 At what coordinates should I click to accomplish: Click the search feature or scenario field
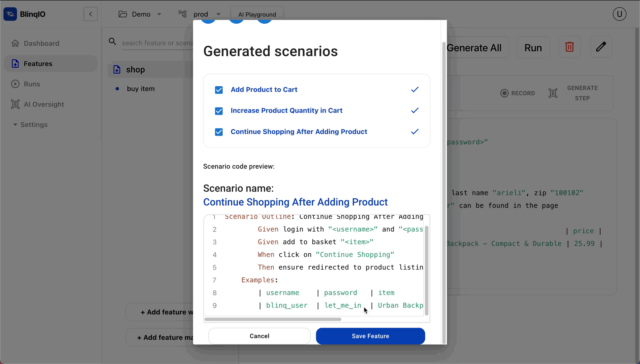(x=157, y=43)
